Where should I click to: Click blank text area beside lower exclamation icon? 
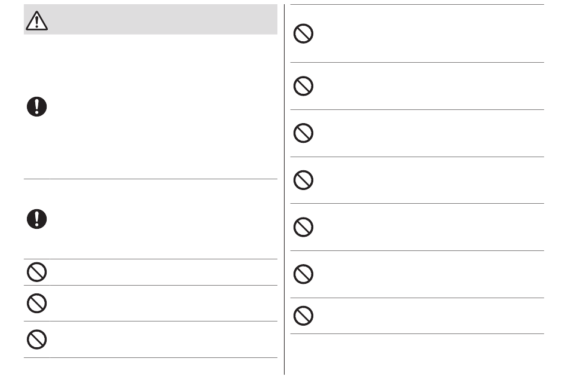(x=163, y=219)
